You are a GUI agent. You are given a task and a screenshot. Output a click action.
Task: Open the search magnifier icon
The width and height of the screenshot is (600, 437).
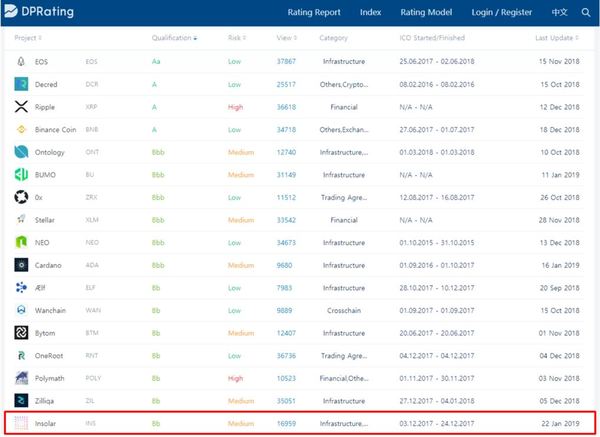click(x=585, y=12)
